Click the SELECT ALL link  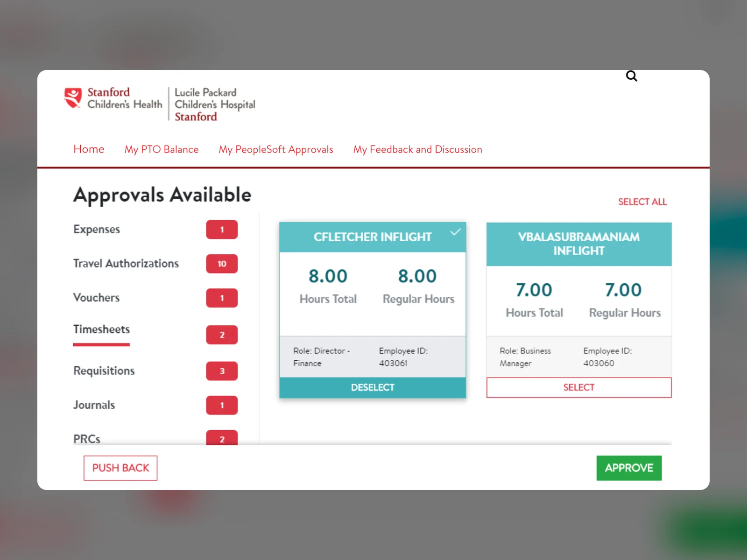pyautogui.click(x=642, y=202)
